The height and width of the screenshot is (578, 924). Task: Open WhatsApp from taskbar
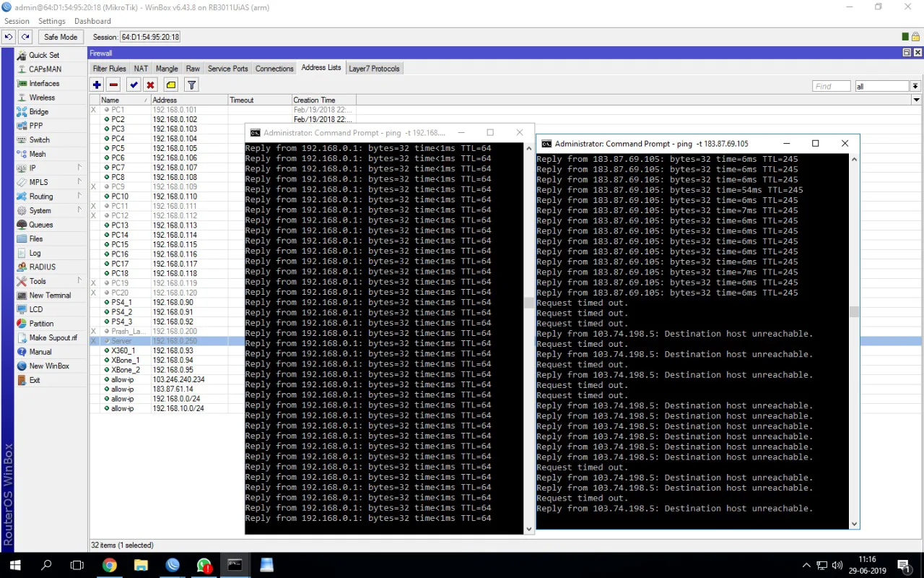204,565
